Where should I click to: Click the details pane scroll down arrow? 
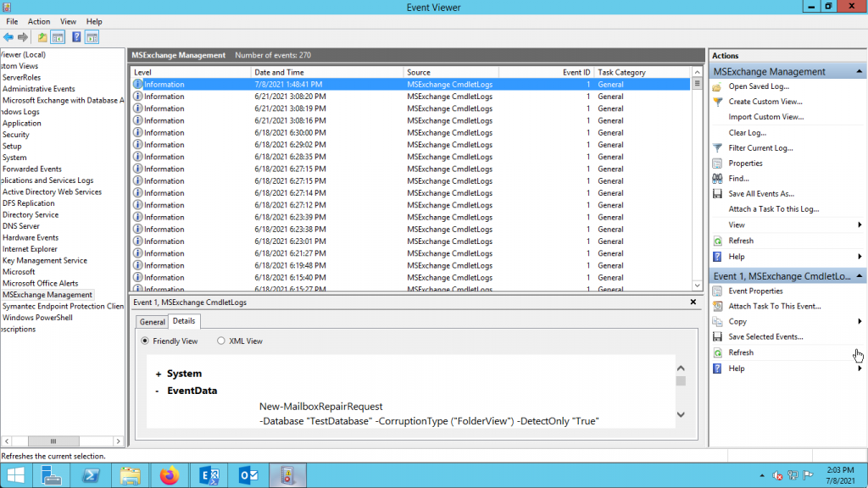click(x=681, y=414)
